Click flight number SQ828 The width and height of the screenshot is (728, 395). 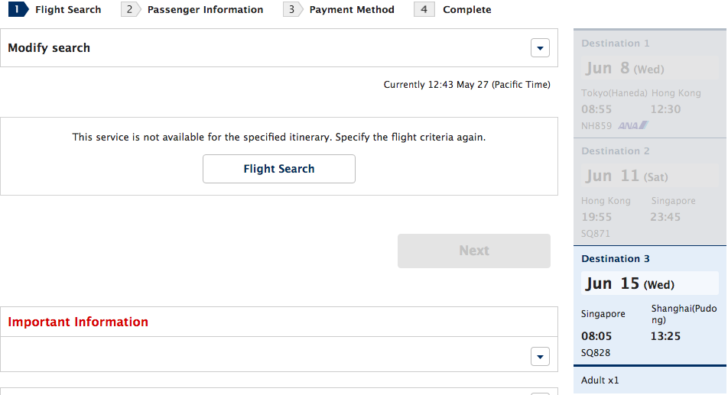tap(596, 353)
